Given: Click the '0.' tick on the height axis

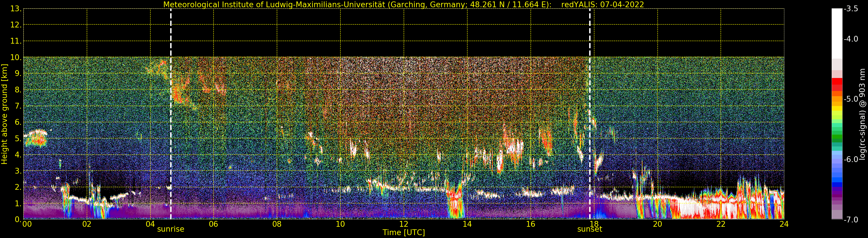Looking at the screenshot, I should pyautogui.click(x=18, y=220).
